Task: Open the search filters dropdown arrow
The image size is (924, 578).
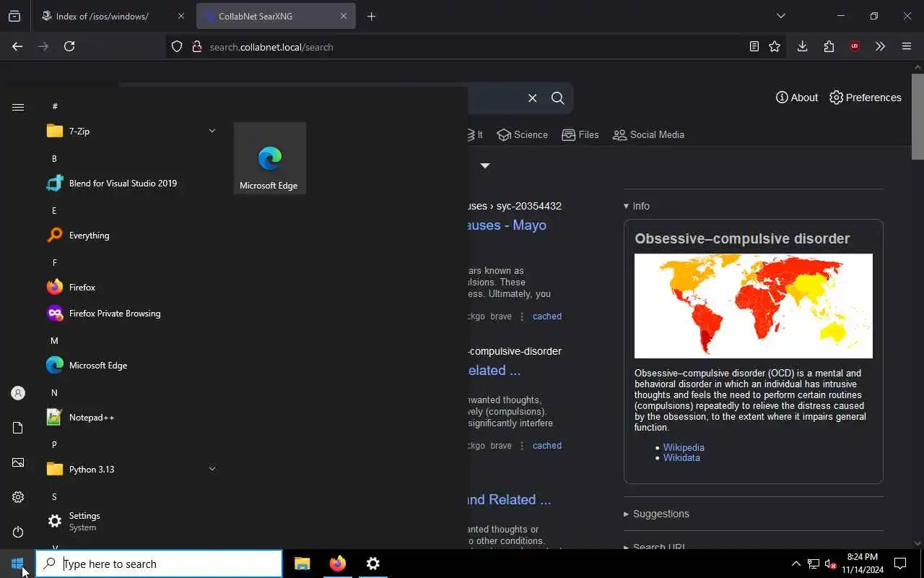Action: [485, 165]
